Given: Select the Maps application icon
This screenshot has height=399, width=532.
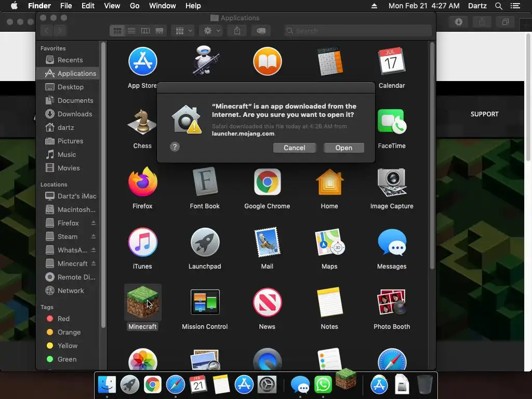Looking at the screenshot, I should point(329,242).
